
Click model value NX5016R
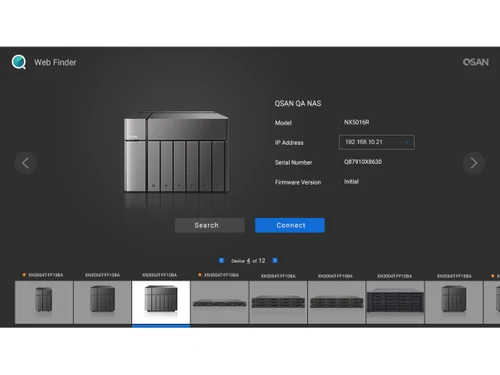[x=357, y=122]
